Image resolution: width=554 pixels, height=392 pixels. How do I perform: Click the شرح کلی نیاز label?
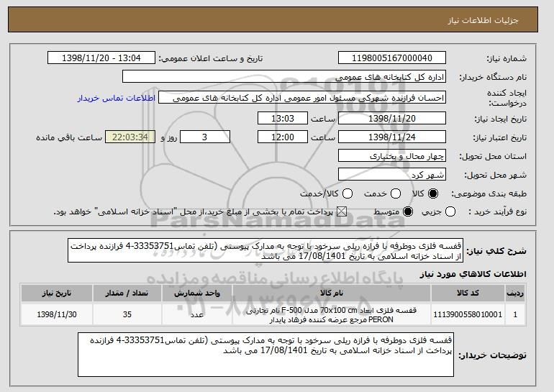tap(496, 251)
